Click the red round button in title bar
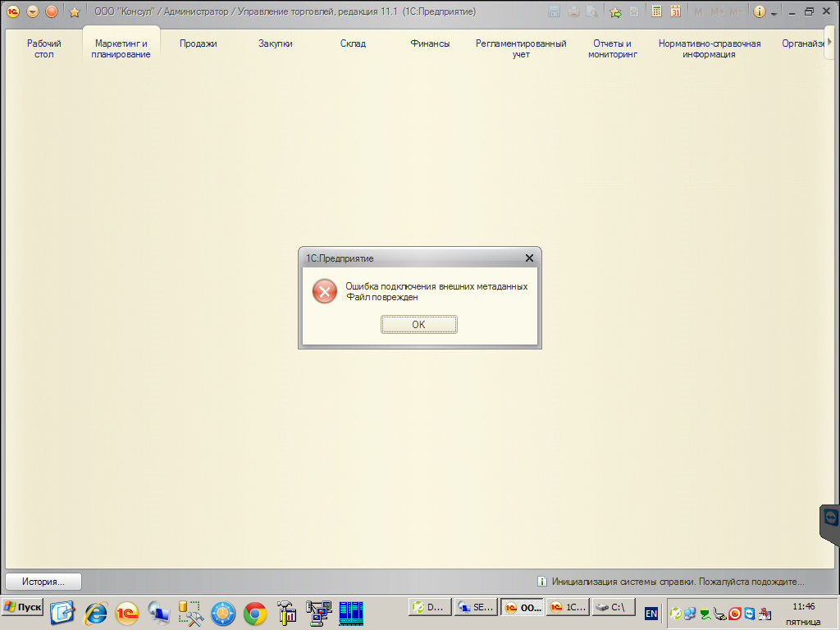The width and height of the screenshot is (840, 630). pos(52,11)
